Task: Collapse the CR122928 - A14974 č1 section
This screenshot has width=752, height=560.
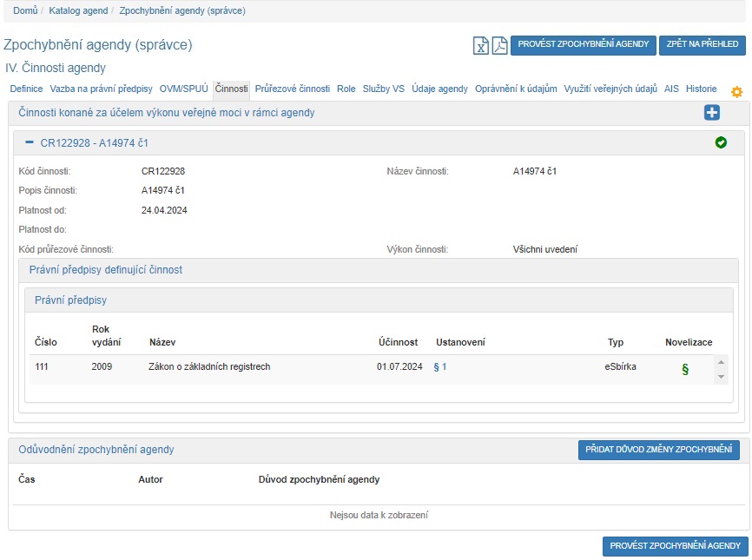Action: point(30,142)
